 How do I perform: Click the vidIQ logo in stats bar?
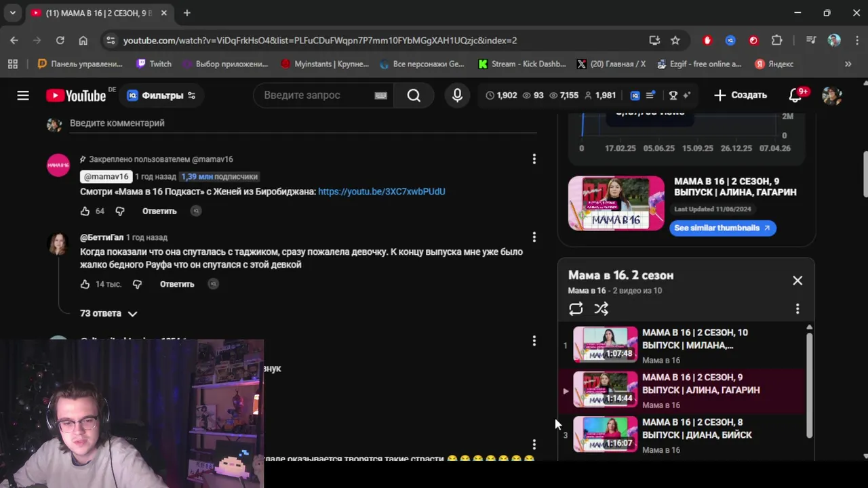coord(635,96)
